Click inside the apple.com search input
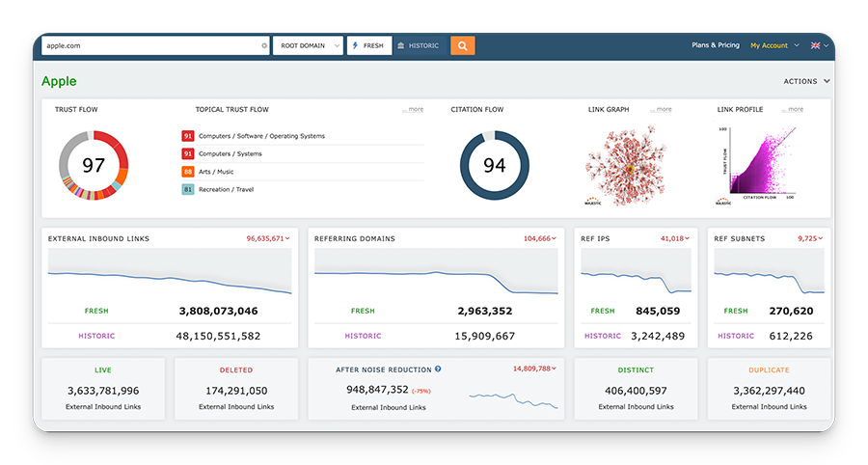This screenshot has width=868, height=465. click(150, 46)
